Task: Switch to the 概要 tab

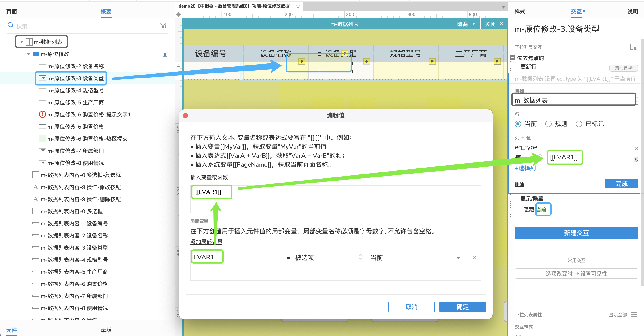Action: pos(106,11)
